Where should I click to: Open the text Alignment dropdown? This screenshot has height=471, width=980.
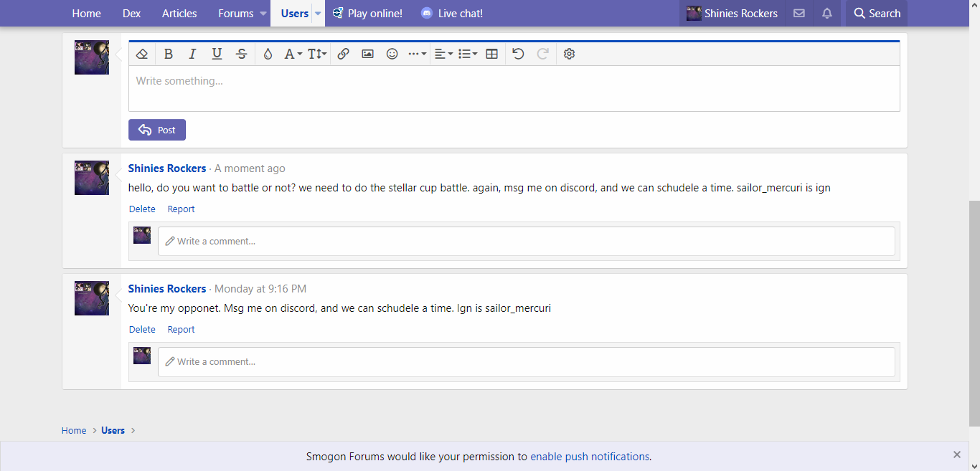tap(443, 54)
